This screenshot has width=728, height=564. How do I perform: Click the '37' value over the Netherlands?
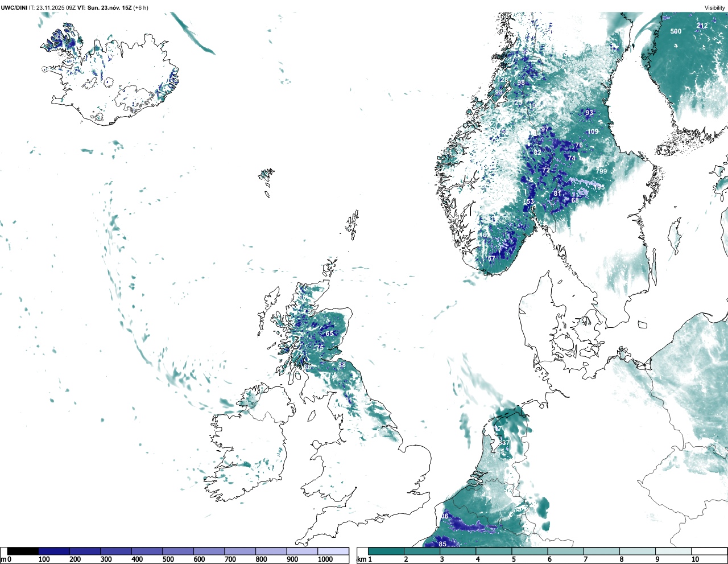point(504,443)
